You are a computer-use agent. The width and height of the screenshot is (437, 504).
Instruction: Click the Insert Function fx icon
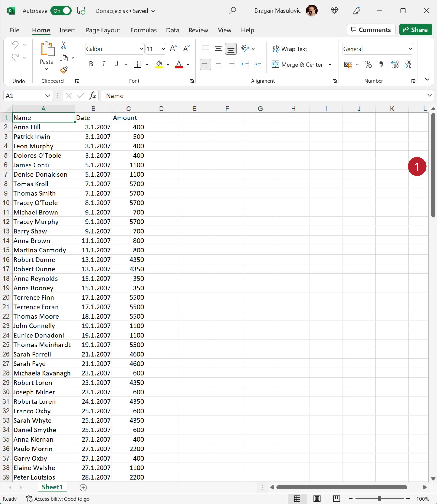[x=92, y=96]
